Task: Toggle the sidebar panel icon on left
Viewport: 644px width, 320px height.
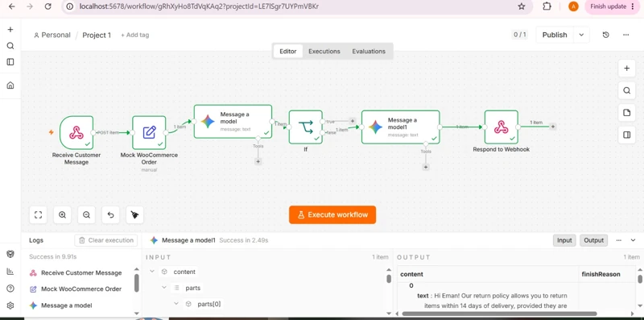Action: (x=10, y=62)
